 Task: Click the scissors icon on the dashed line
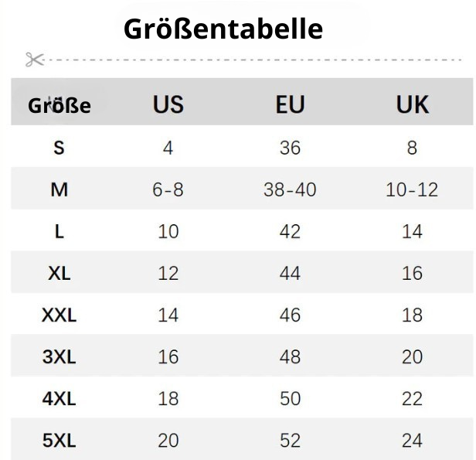[x=34, y=60]
